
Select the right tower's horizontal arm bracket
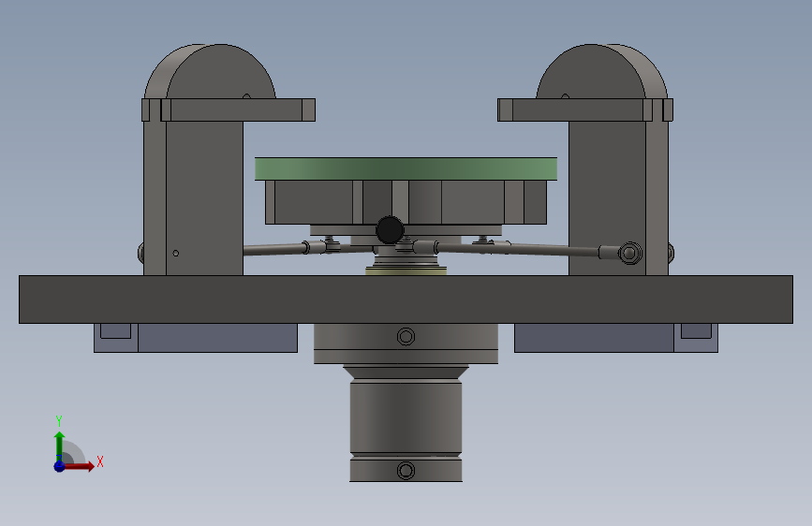(585, 110)
